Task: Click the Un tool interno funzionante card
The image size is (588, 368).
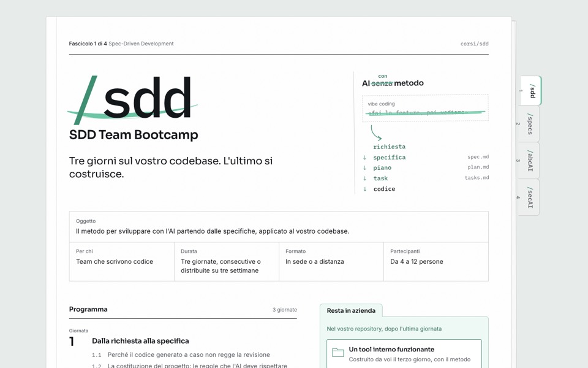Action: (x=404, y=354)
